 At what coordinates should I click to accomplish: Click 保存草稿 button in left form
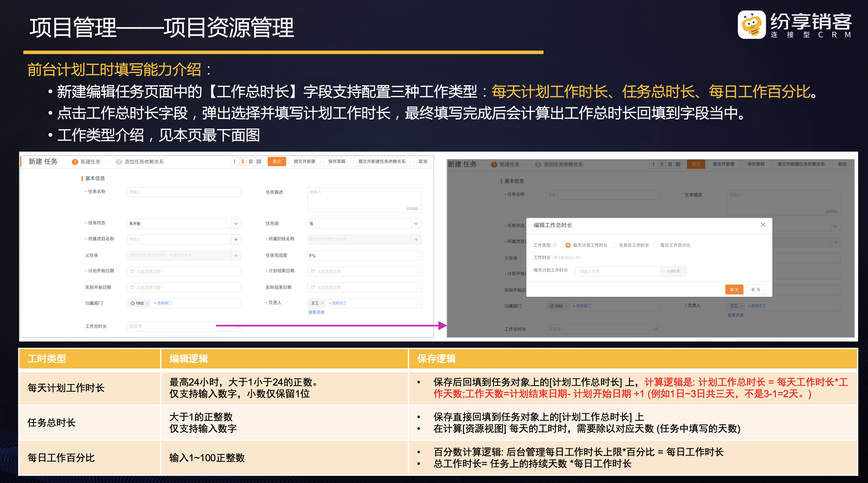coord(336,161)
